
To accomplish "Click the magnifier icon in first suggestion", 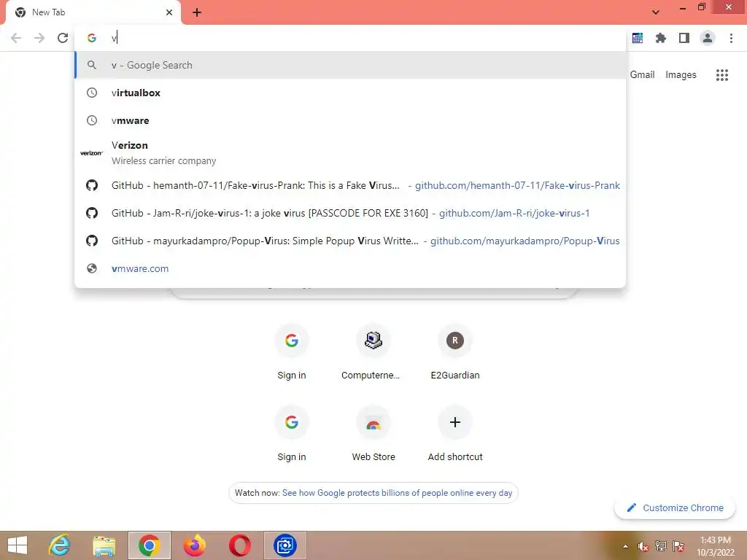I will 92,65.
